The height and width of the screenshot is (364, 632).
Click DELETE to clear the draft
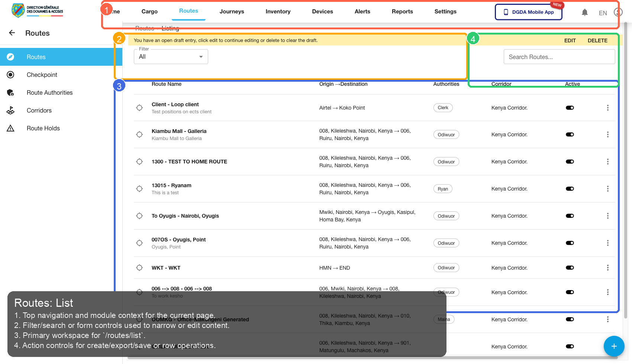[x=597, y=40]
